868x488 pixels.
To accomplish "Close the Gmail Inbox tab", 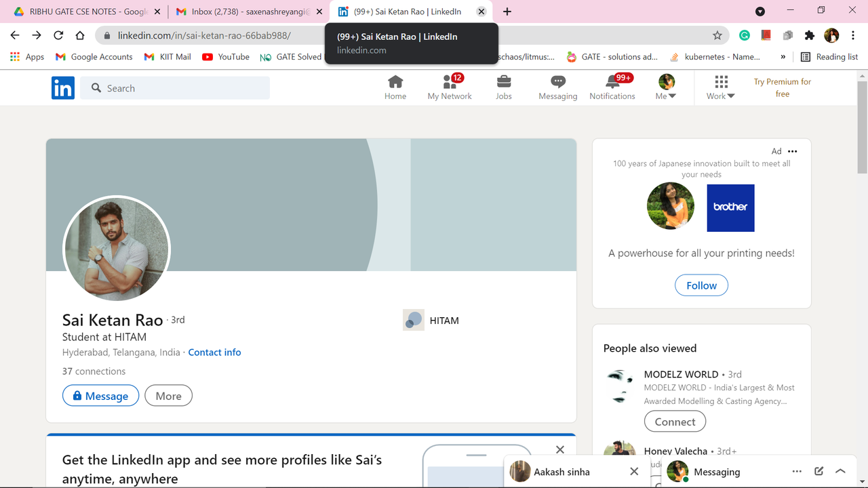I will tap(319, 12).
